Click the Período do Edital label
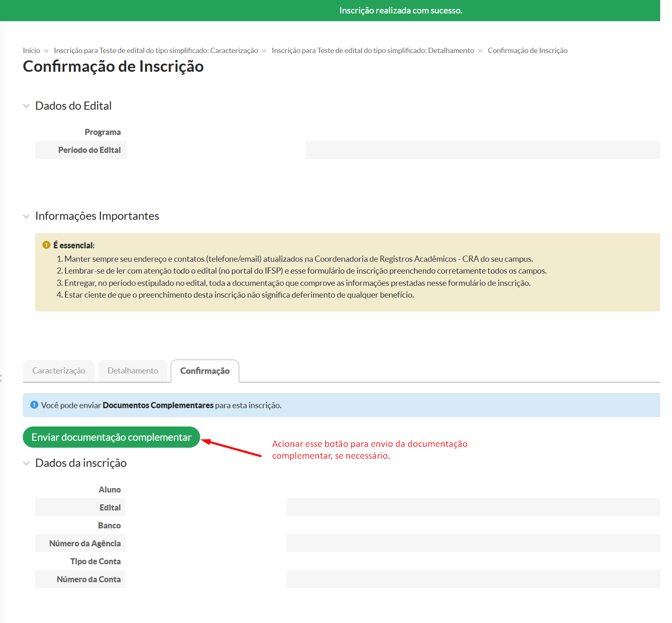The height and width of the screenshot is (623, 672). (89, 150)
